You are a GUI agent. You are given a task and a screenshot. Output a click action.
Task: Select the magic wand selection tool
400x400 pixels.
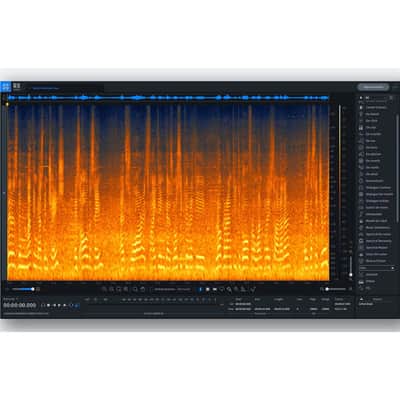pyautogui.click(x=236, y=289)
